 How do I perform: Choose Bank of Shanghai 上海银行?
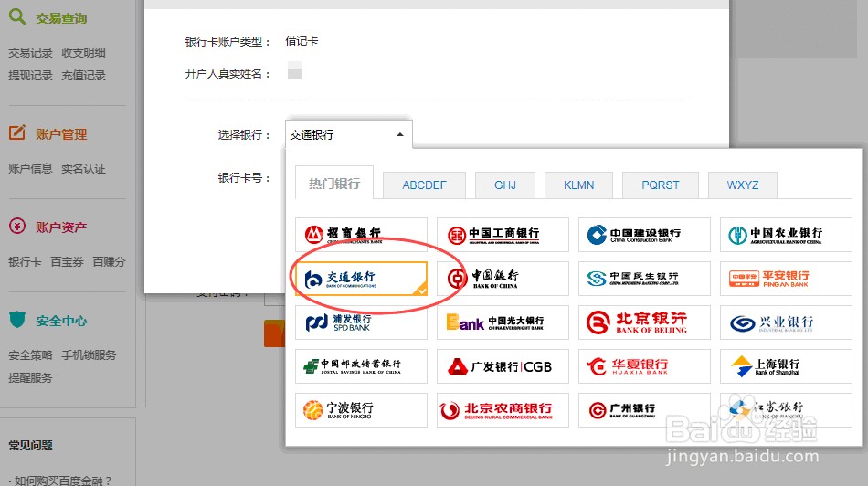click(786, 366)
